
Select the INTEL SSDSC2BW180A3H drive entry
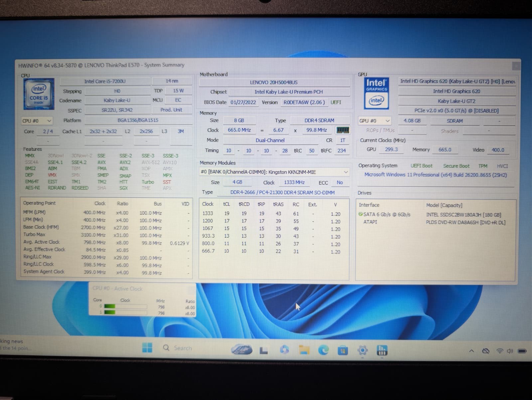[436, 215]
